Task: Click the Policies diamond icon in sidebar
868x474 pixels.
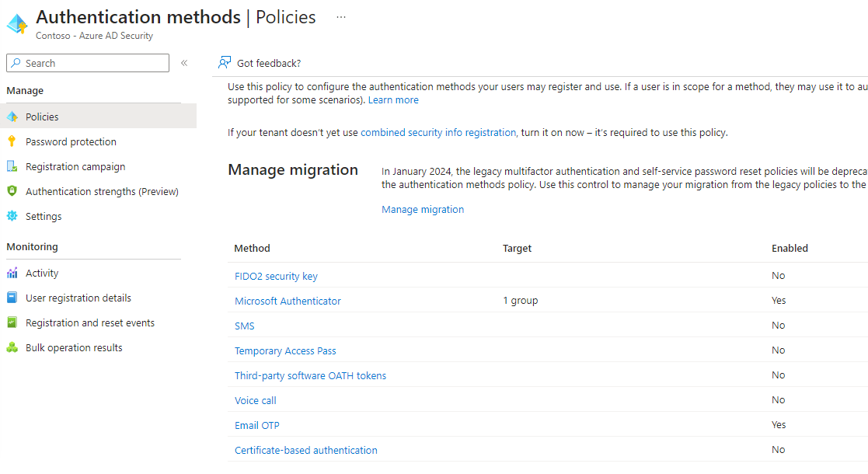Action: click(x=12, y=117)
